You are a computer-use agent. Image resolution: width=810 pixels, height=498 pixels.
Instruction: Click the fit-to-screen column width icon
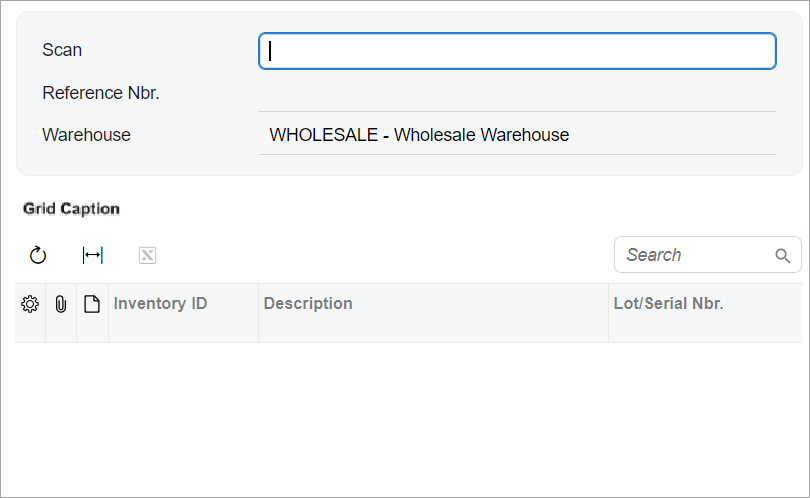92,255
